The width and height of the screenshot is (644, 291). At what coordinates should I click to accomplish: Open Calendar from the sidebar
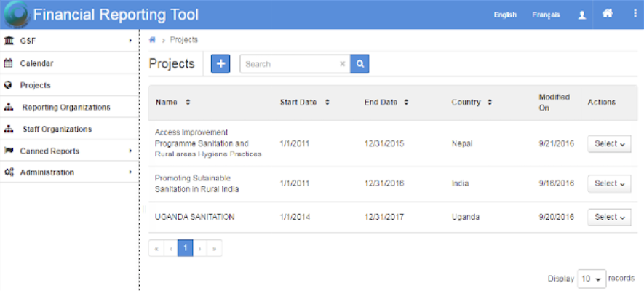[36, 63]
